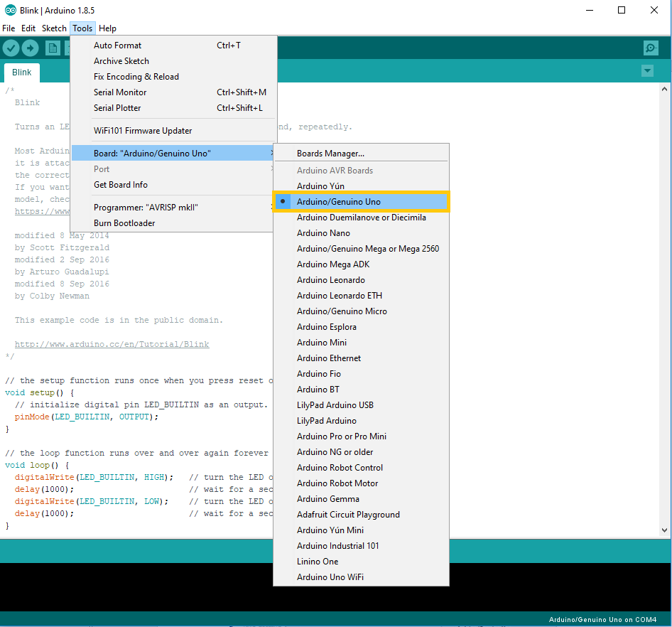This screenshot has width=672, height=627.
Task: Pick Arduino/Genuino Mega or Mega 2560 board
Action: tap(367, 249)
